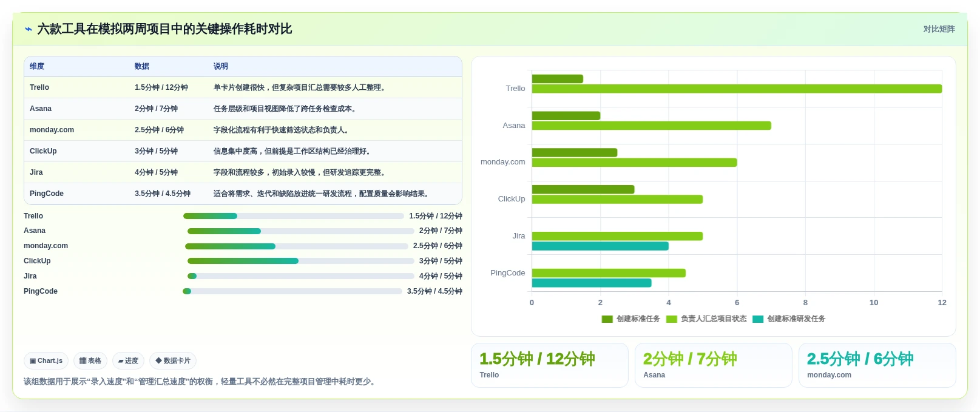Click Jira's teal dev-task bar in chart
980x412 pixels.
600,246
